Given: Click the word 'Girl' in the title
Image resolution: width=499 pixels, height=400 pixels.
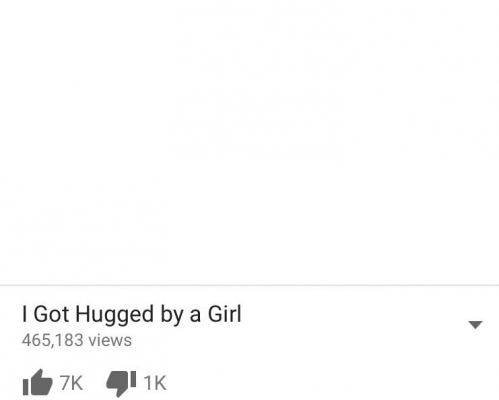Looking at the screenshot, I should (225, 314).
